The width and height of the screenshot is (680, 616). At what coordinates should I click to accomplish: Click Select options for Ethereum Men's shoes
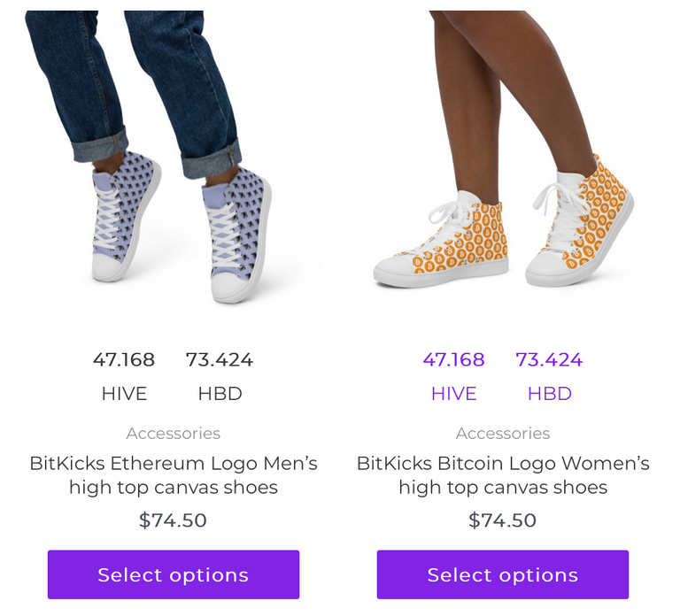click(x=174, y=574)
